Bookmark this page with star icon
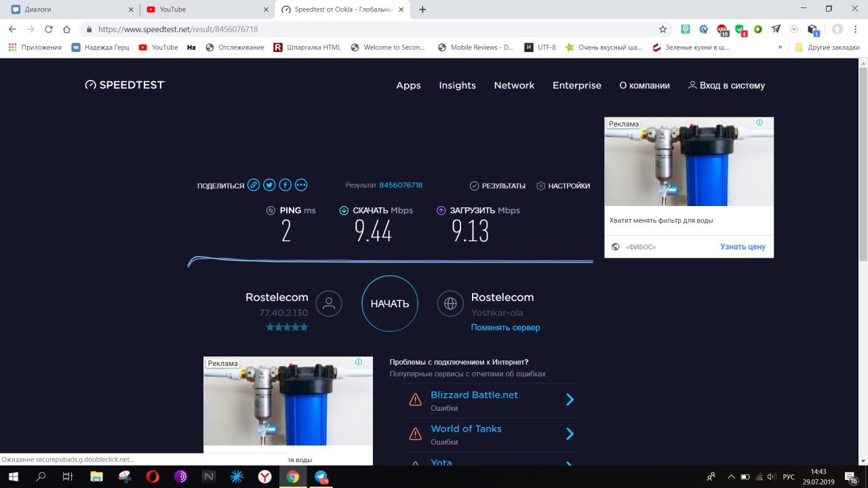The image size is (868, 488). pyautogui.click(x=663, y=29)
